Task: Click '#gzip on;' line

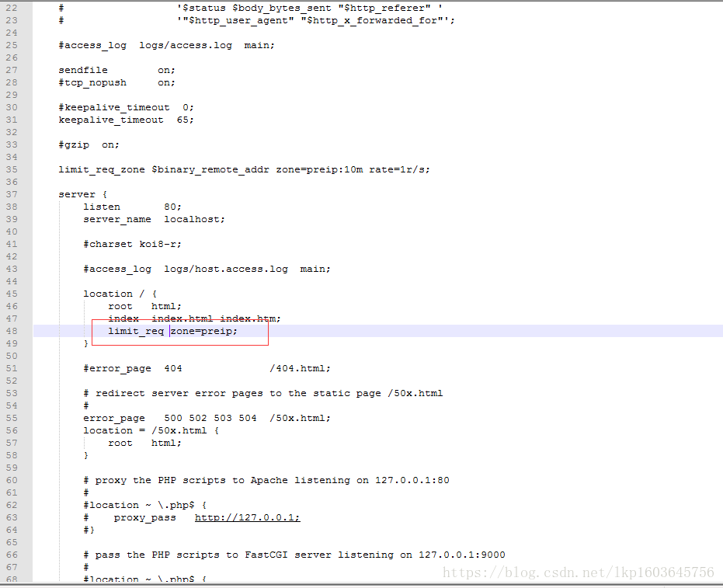Action: [89, 144]
